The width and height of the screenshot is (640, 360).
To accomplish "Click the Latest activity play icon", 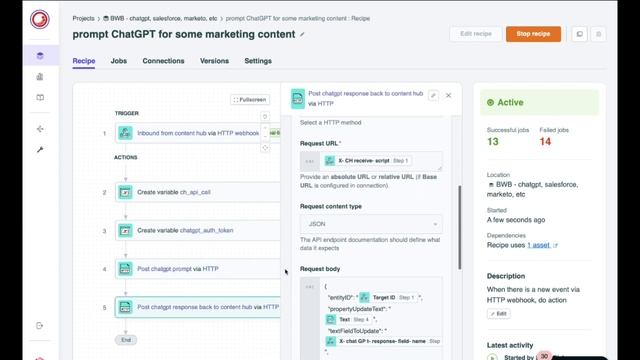I will 492,358.
